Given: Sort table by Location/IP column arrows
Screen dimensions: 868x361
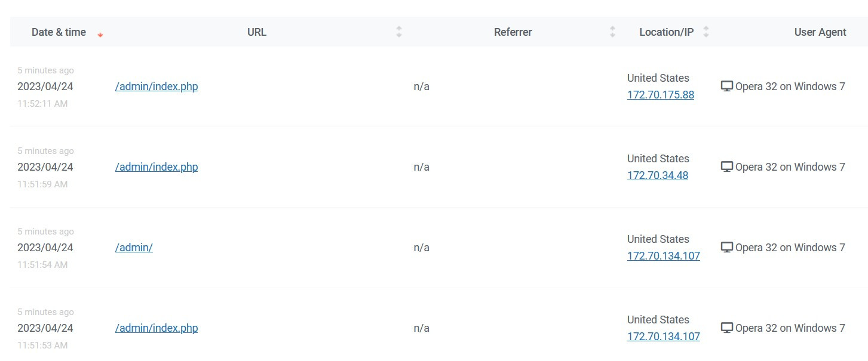Looking at the screenshot, I should click(706, 32).
